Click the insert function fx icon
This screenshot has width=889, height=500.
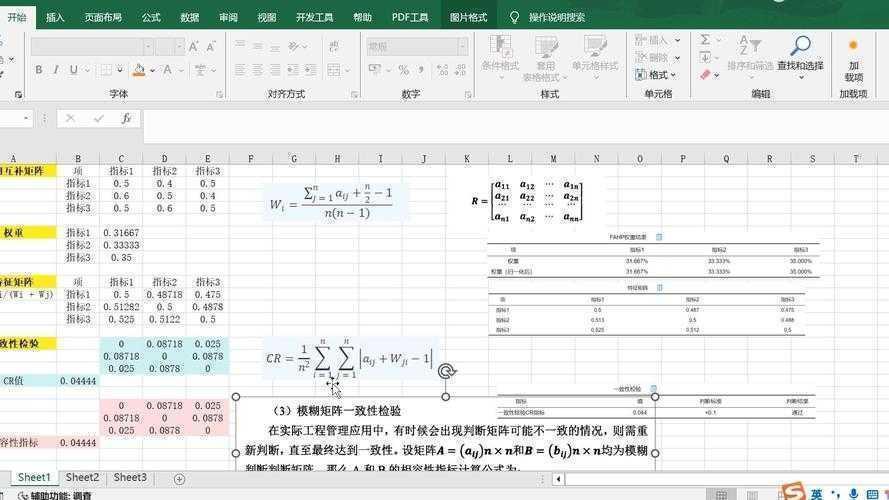[x=126, y=118]
